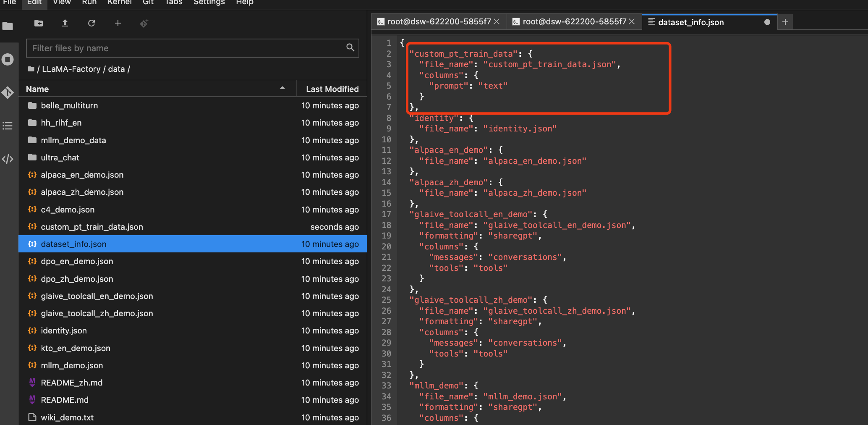
Task: Open the code snippets sidebar icon
Action: coord(8,159)
